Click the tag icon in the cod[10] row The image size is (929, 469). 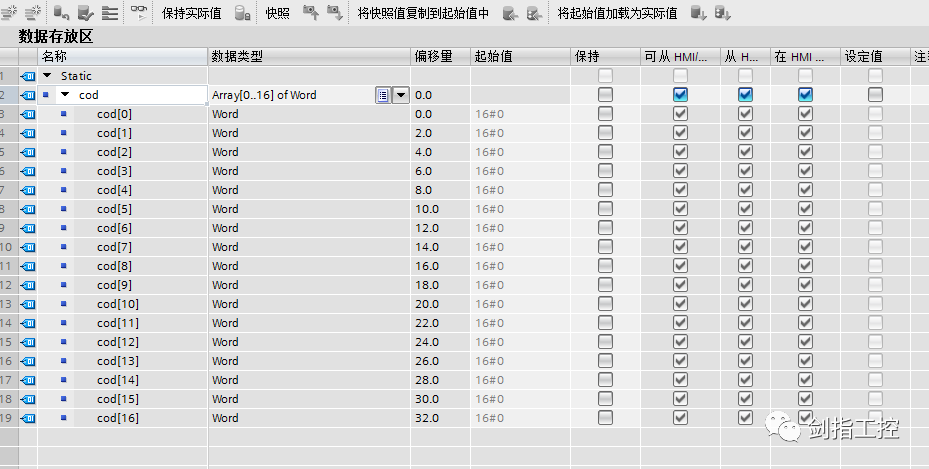28,304
